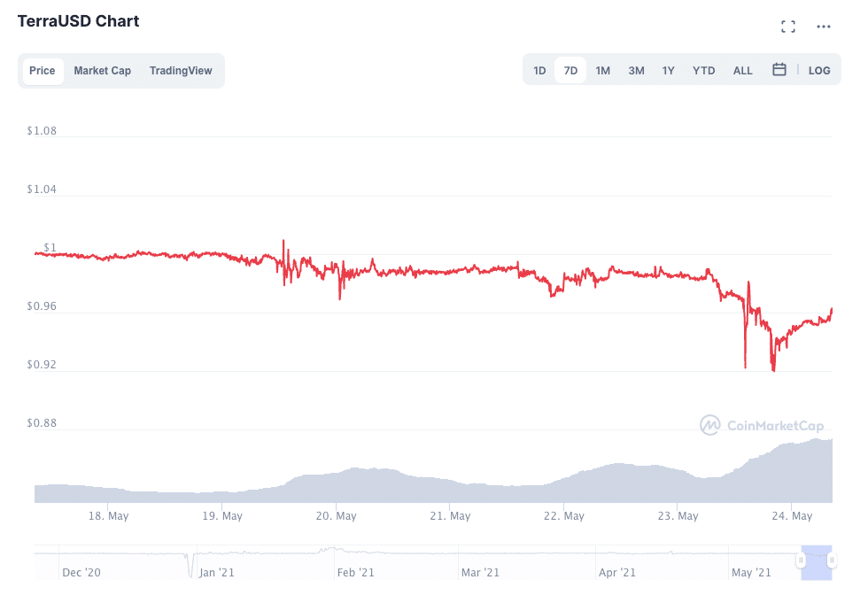Screen dimensions: 868x595
Task: Select the 7D time range
Action: [x=570, y=71]
